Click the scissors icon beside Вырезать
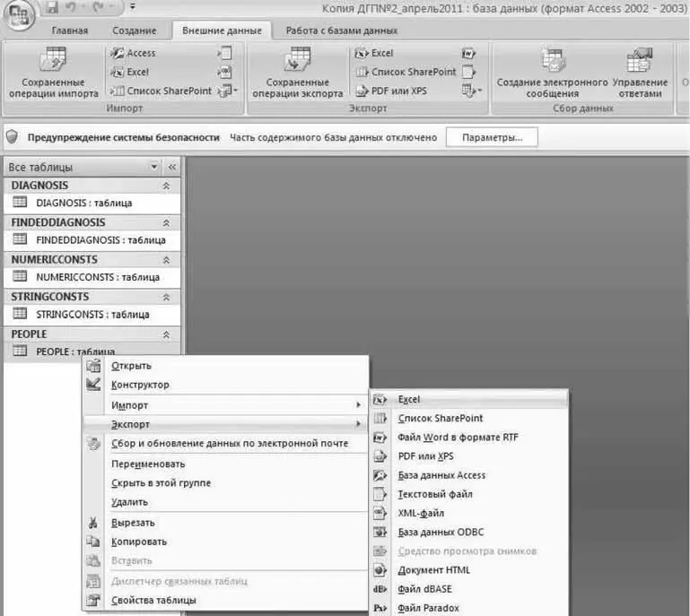The height and width of the screenshot is (616, 690). 92,523
